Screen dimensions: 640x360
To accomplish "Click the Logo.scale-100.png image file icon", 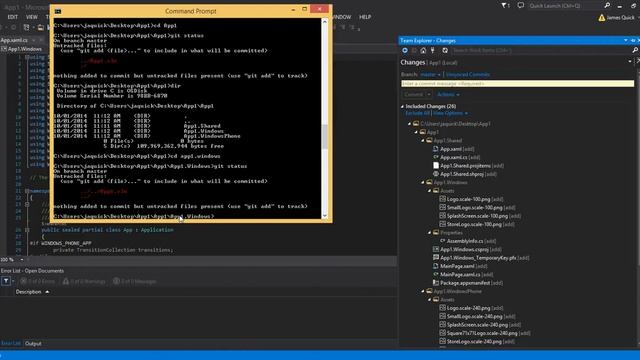I will click(442, 199).
